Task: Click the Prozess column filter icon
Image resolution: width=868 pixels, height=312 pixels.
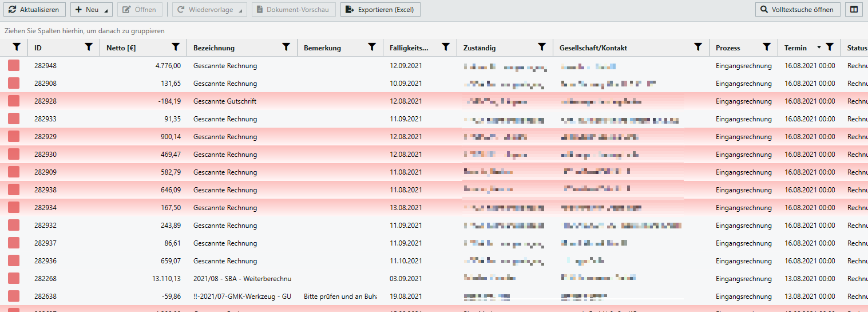Action: pyautogui.click(x=767, y=48)
